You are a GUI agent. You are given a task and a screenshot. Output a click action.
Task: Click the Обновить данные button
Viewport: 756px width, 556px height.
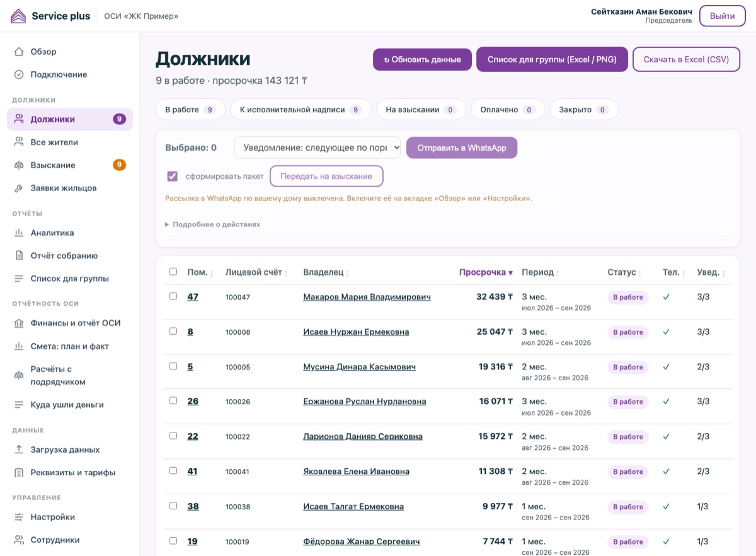coord(422,60)
